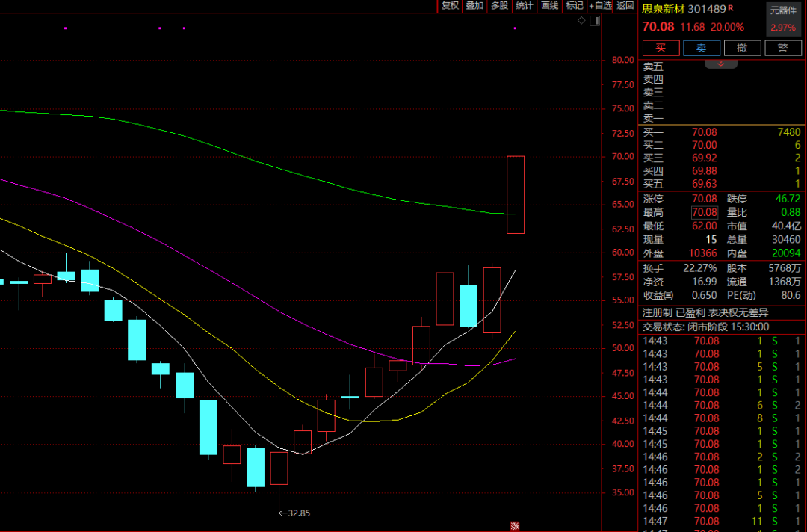Click the latest limit-up candlestick at 70
Image resolution: width=807 pixels, height=532 pixels.
(x=516, y=194)
